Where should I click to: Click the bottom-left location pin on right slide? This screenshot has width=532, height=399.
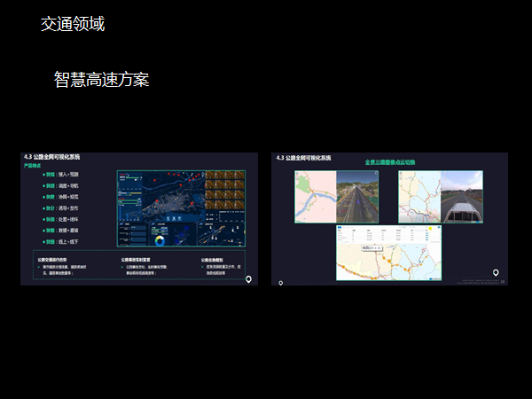281,284
